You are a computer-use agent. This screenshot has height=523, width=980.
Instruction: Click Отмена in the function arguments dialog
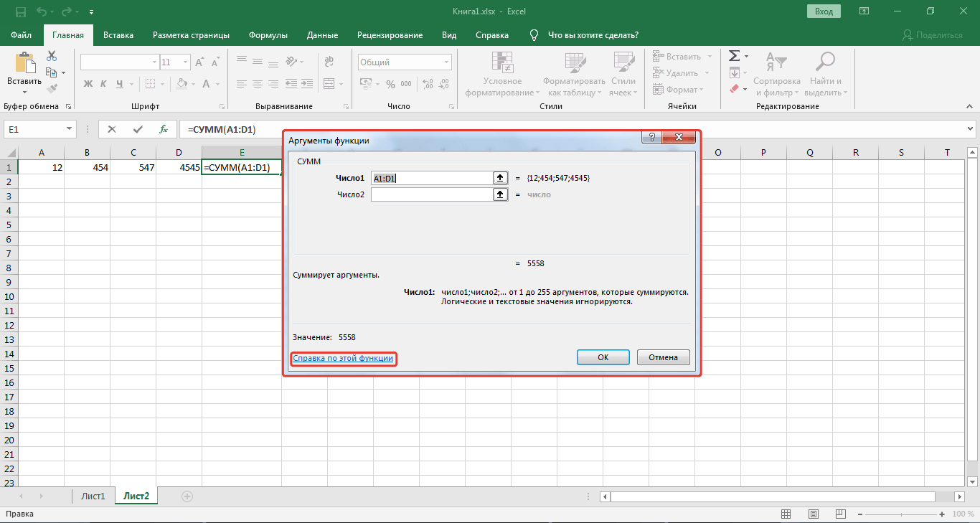click(x=663, y=357)
